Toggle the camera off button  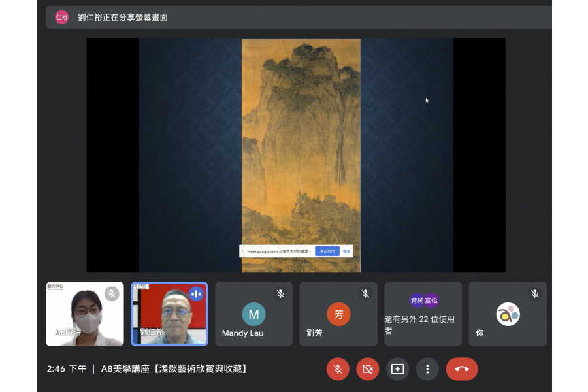point(367,369)
